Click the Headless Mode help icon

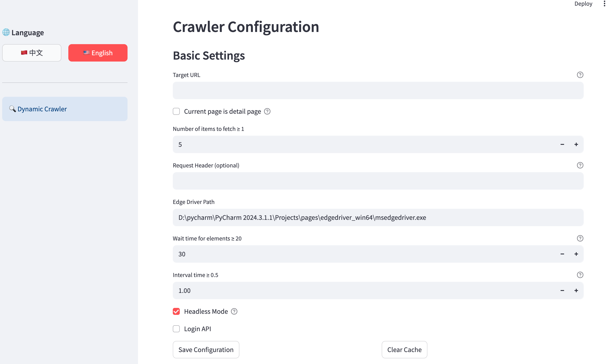(x=234, y=312)
